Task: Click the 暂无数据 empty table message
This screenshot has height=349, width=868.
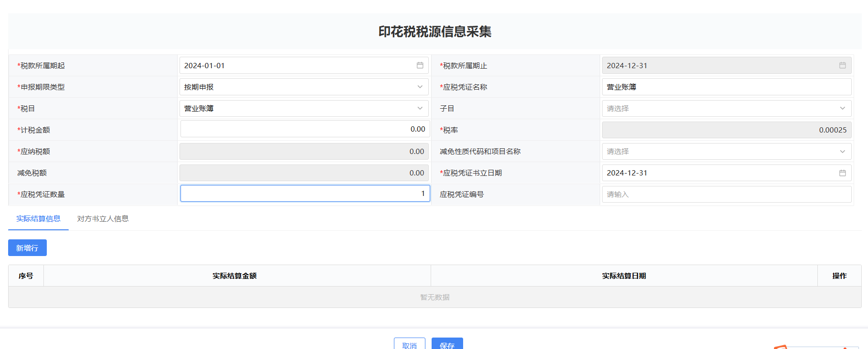Action: tap(434, 297)
